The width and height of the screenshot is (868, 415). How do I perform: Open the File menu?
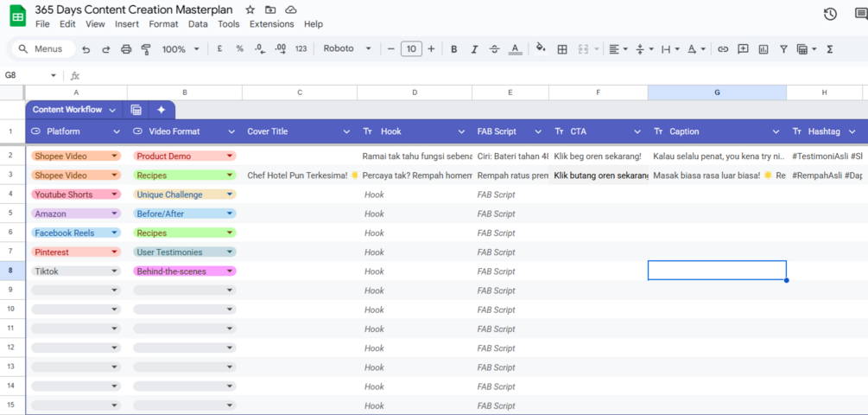point(42,24)
